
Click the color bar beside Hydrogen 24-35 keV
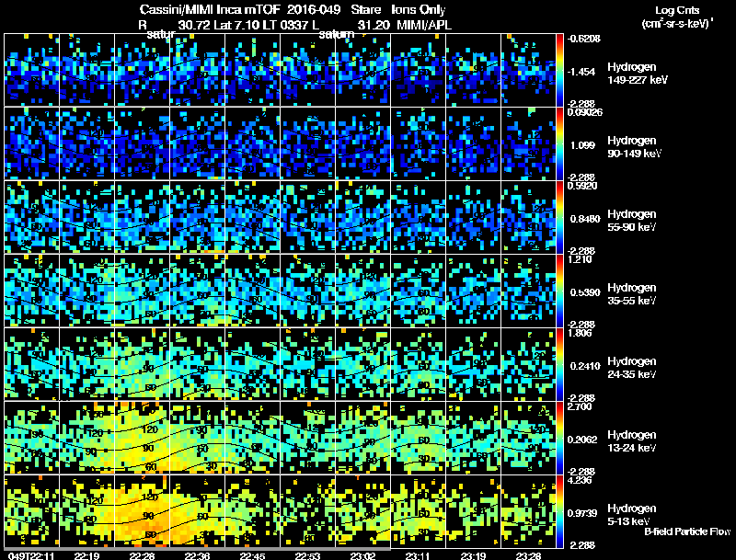559,364
